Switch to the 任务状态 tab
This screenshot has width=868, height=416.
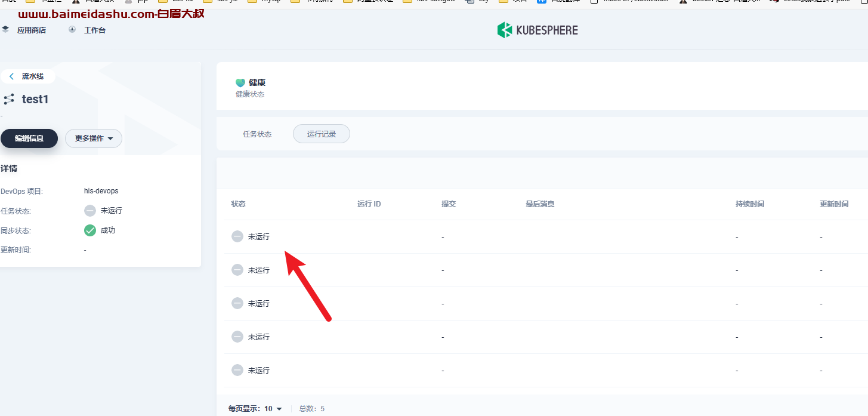(x=257, y=134)
